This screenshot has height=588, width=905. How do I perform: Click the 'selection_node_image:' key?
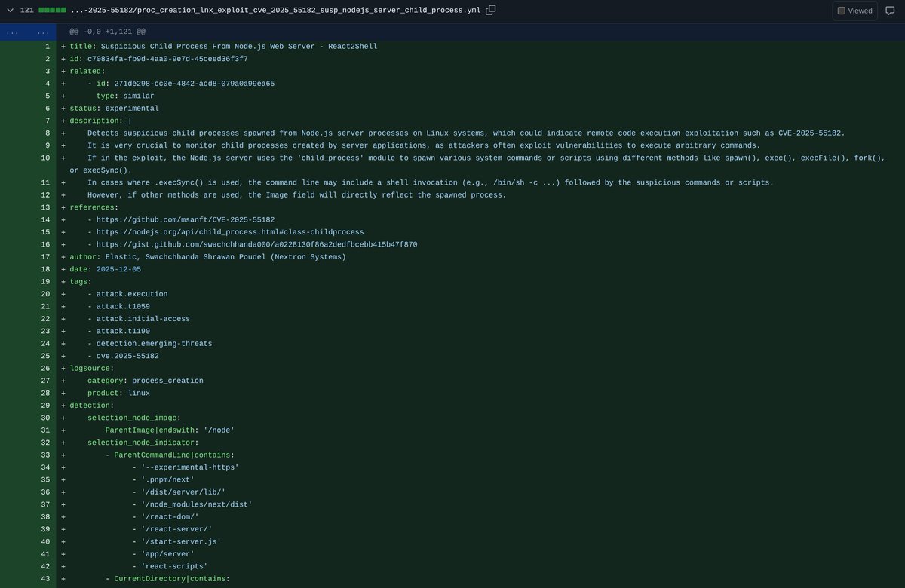[134, 418]
